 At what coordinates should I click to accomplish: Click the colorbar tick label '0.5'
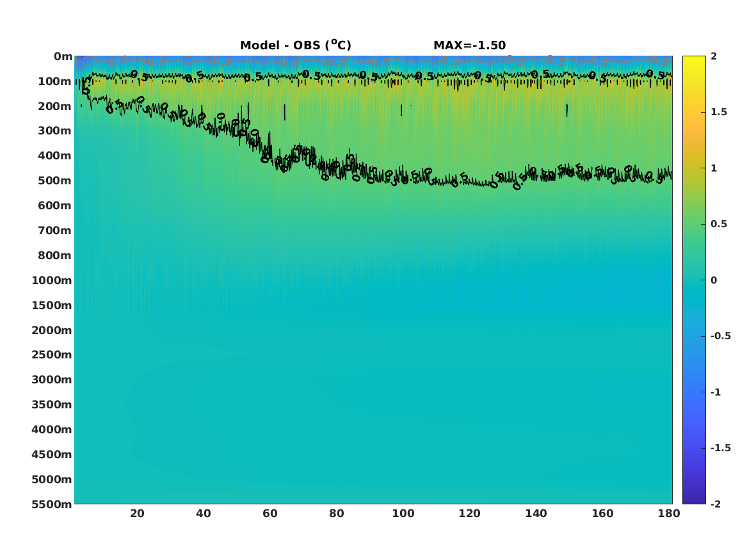tap(719, 224)
